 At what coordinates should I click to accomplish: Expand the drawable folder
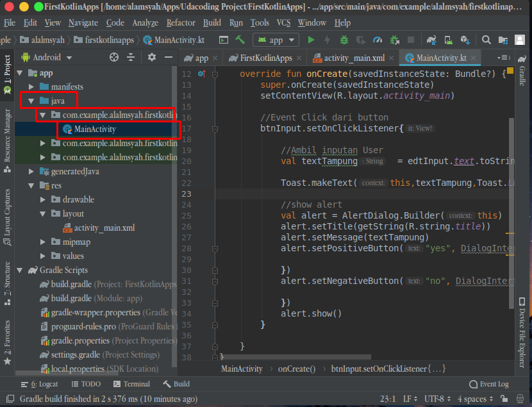(43, 199)
